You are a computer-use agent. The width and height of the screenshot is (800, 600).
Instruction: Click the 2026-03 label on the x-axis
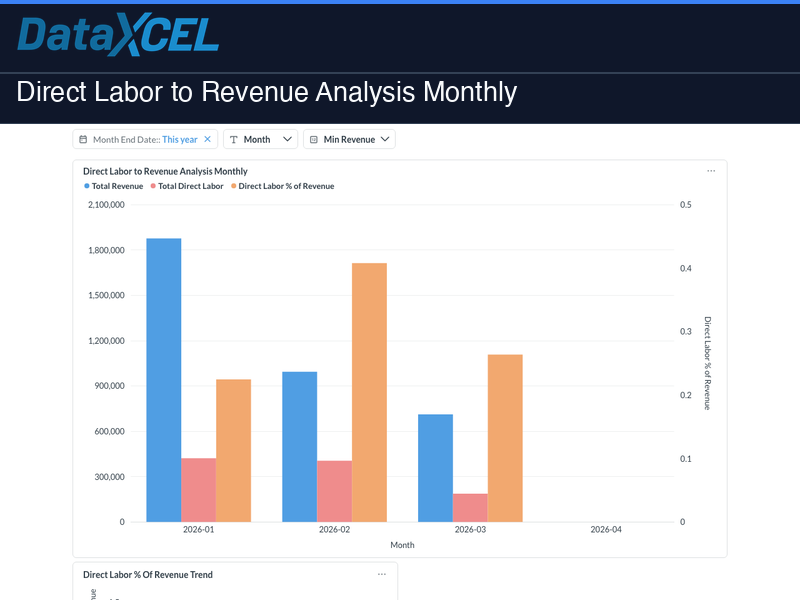470,530
